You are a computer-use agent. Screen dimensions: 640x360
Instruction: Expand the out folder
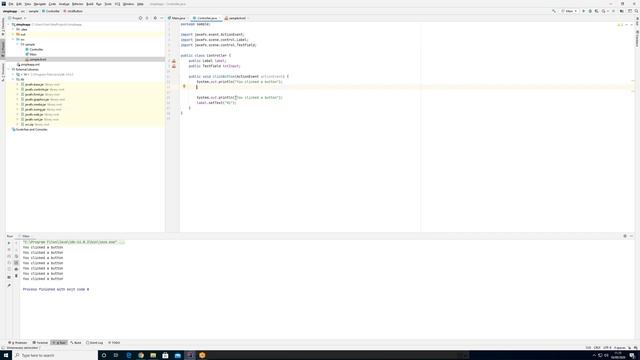pyautogui.click(x=13, y=35)
